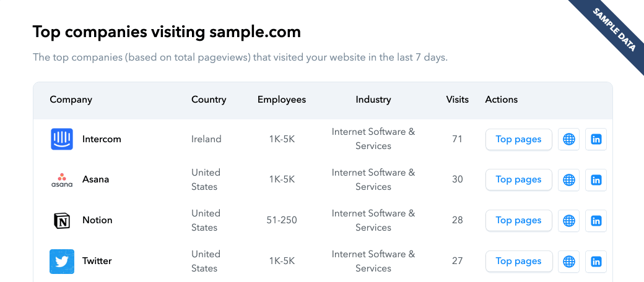Select the Company column header
The image size is (644, 282).
coord(71,100)
